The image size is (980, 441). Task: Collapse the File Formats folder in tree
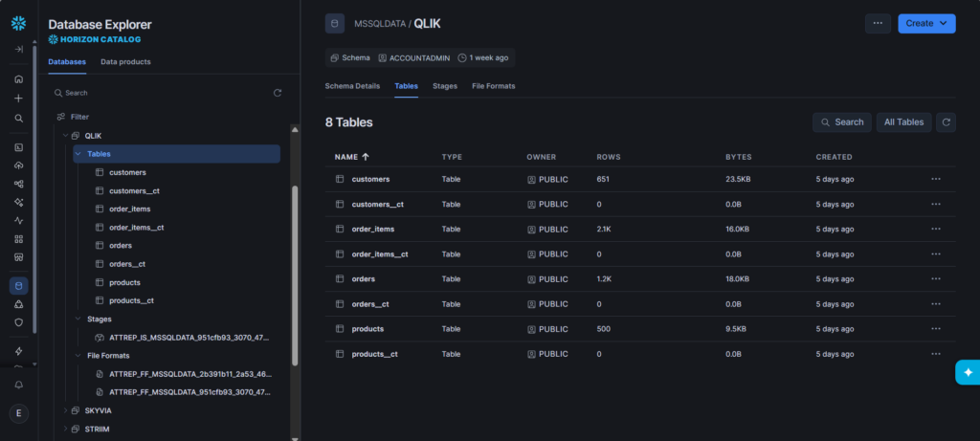(x=78, y=356)
